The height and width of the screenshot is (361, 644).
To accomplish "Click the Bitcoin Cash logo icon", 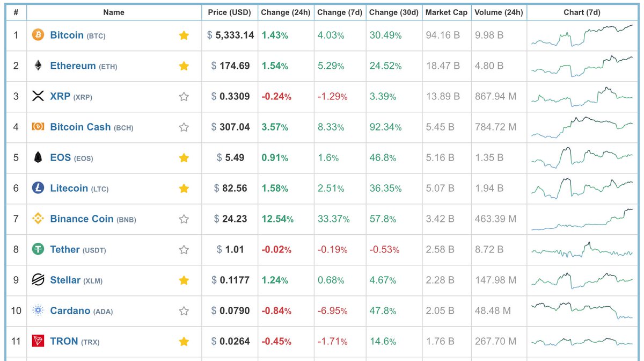I will (38, 127).
